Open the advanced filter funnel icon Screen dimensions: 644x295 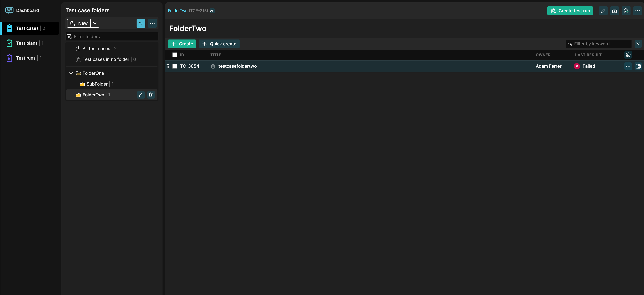pos(638,44)
